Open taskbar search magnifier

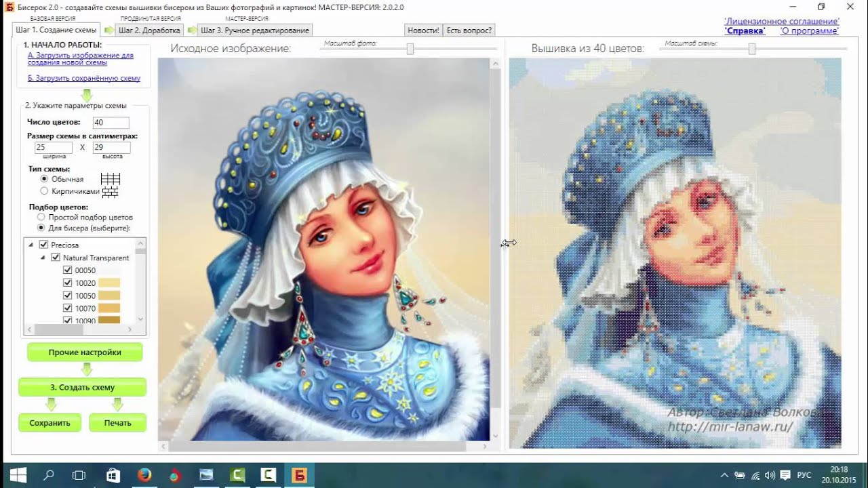click(x=49, y=475)
